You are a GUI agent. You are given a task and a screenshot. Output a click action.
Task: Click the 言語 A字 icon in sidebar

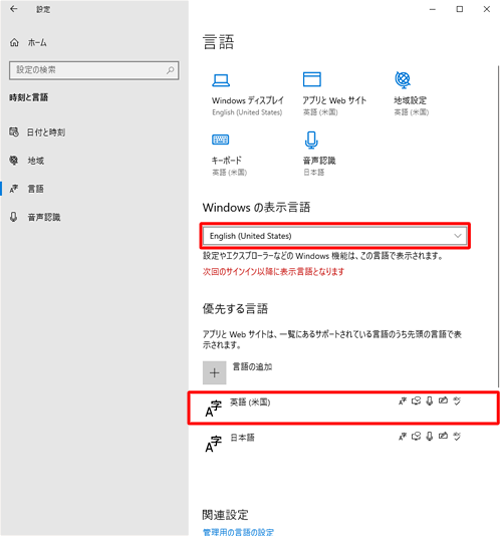14,189
